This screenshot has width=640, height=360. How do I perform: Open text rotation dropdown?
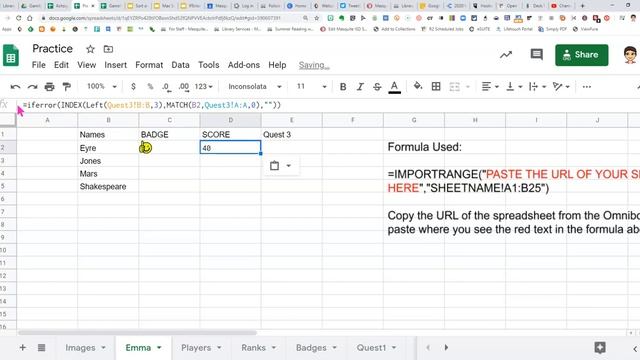coord(561,87)
